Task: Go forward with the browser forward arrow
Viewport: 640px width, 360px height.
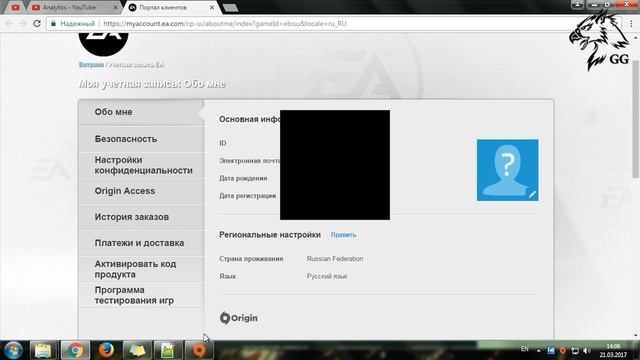Action: [23, 24]
